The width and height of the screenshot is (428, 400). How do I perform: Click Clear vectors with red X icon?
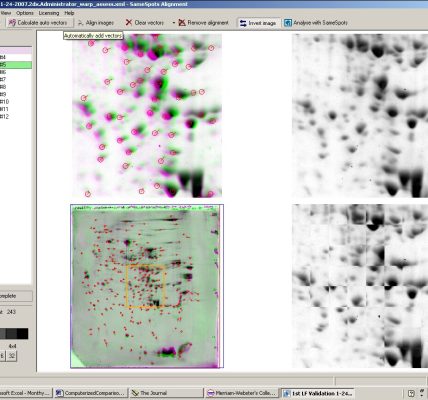145,23
